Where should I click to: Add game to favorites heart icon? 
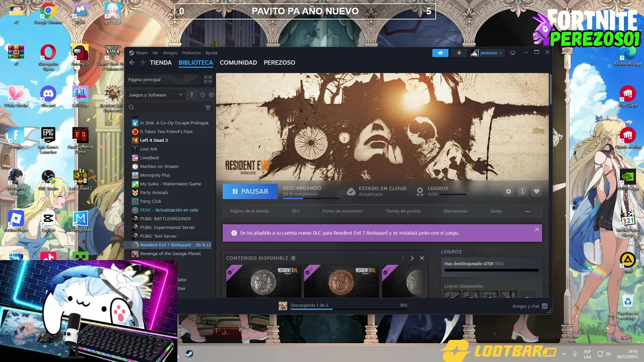(536, 192)
